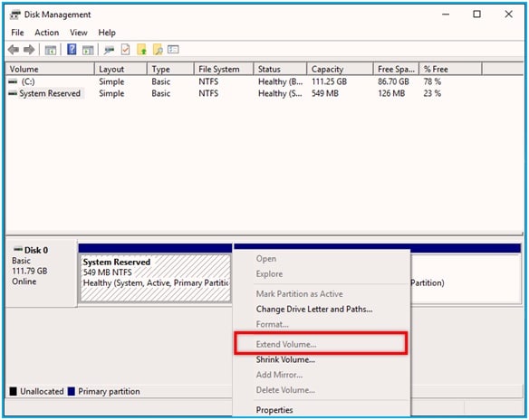Screen dimensions: 529x420
Task: Click the greyed Add Mirror menu entry
Action: pos(279,375)
